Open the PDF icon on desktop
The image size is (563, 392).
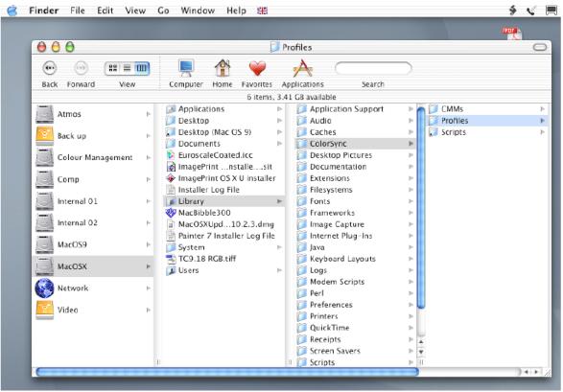point(512,33)
